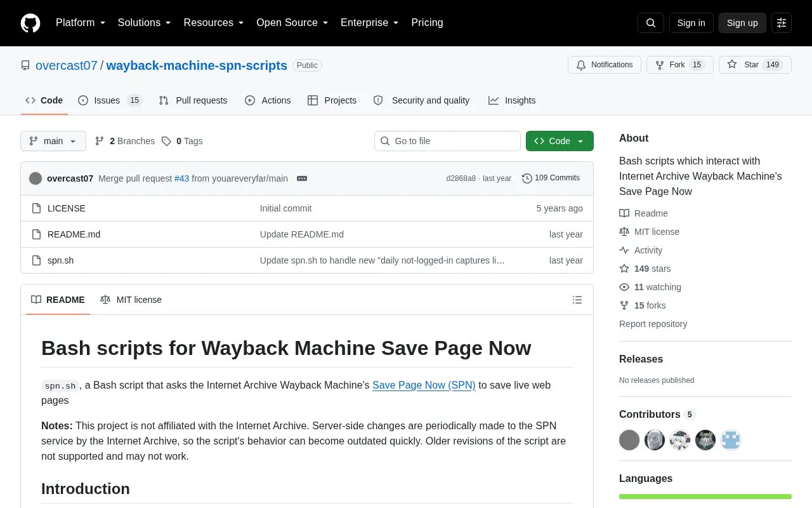The width and height of the screenshot is (812, 508).
Task: Click the 0 Tags link
Action: tap(182, 141)
